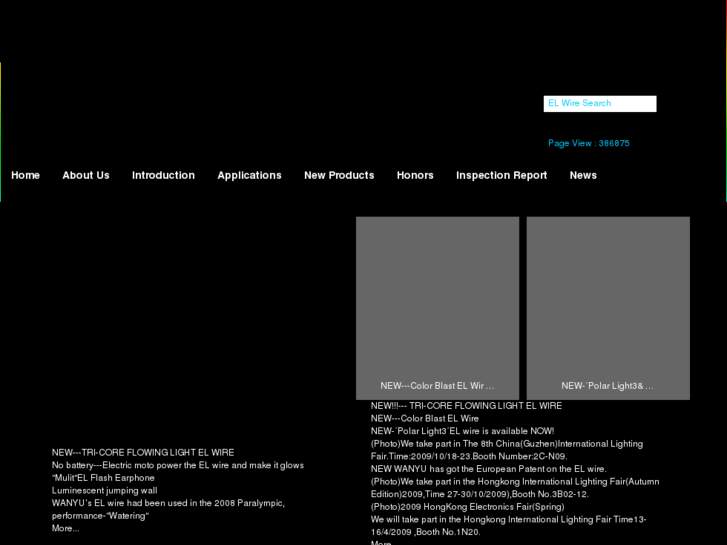Open the Mulit EL Flash Earphone link
Image resolution: width=727 pixels, height=545 pixels.
(x=103, y=478)
